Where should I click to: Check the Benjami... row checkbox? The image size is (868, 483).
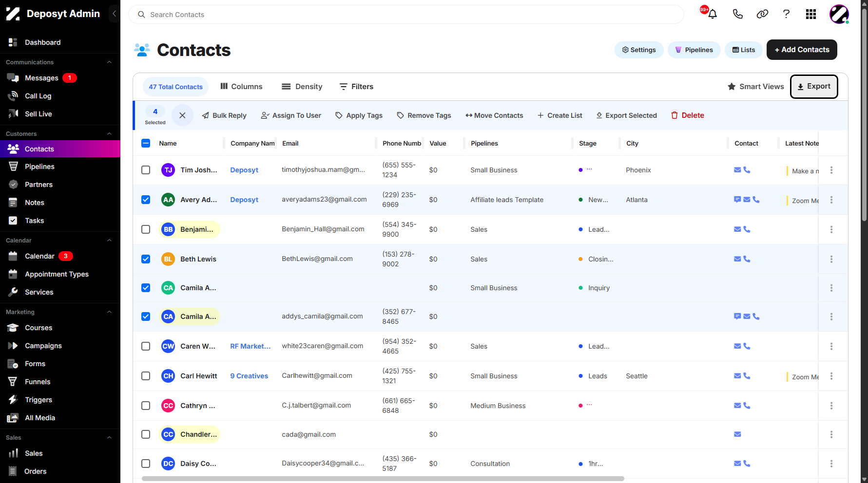point(146,229)
